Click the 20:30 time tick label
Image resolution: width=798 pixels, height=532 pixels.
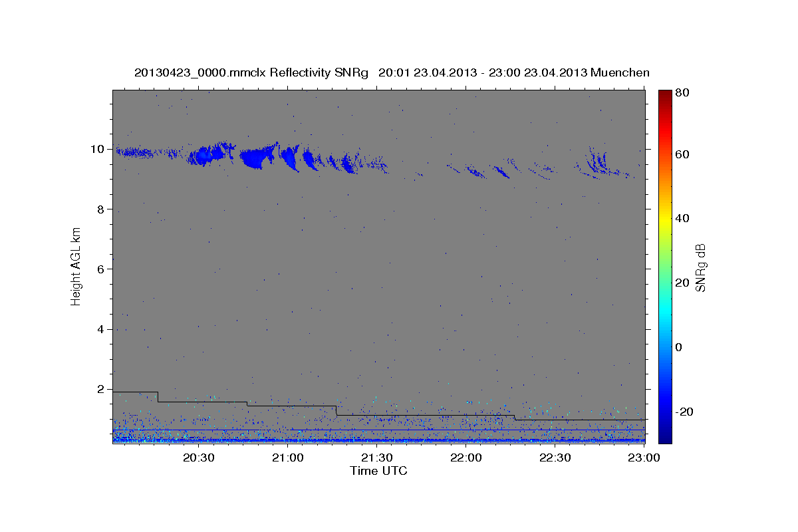point(198,458)
